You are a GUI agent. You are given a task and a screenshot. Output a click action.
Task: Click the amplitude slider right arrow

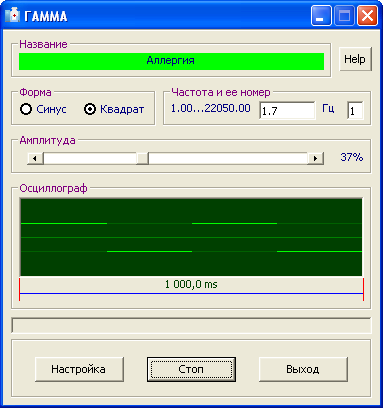(x=315, y=158)
